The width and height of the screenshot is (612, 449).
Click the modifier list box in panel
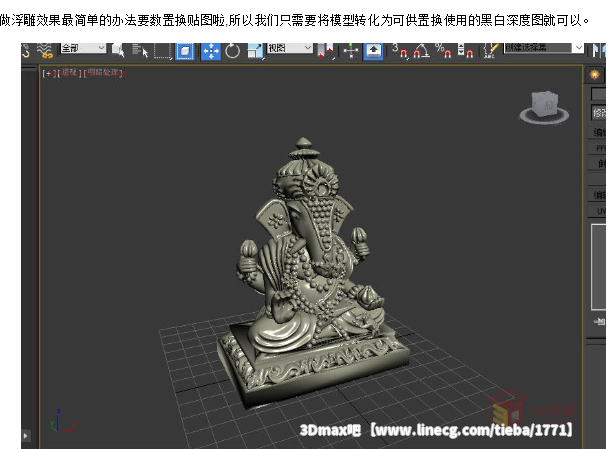[x=598, y=113]
